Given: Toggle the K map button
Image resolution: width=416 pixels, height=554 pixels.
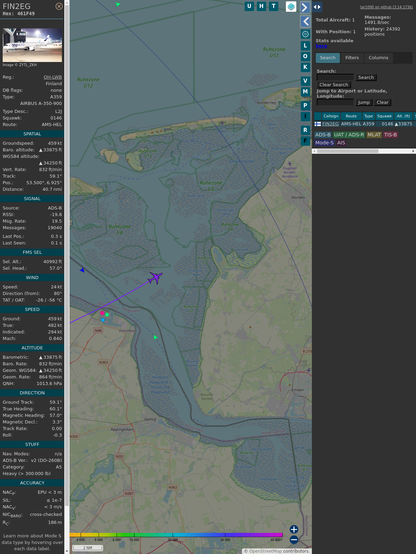Looking at the screenshot, I should point(305,67).
